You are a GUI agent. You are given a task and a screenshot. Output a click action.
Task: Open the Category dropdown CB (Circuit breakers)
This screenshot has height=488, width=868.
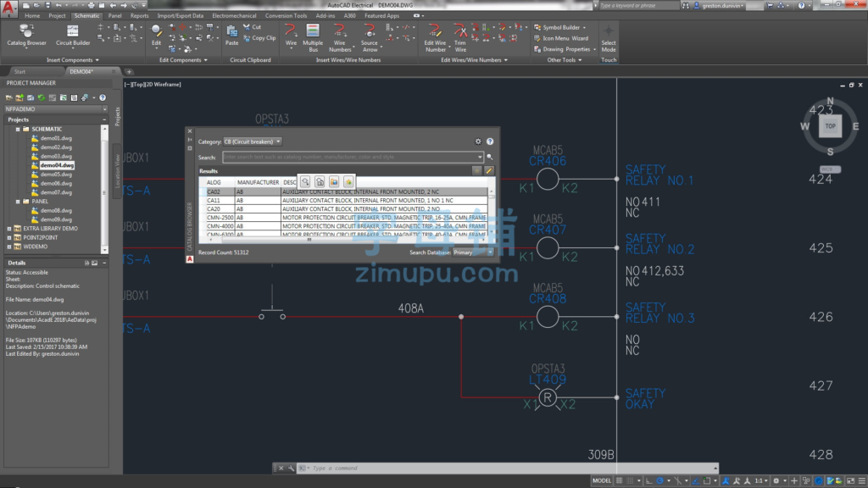pyautogui.click(x=253, y=141)
